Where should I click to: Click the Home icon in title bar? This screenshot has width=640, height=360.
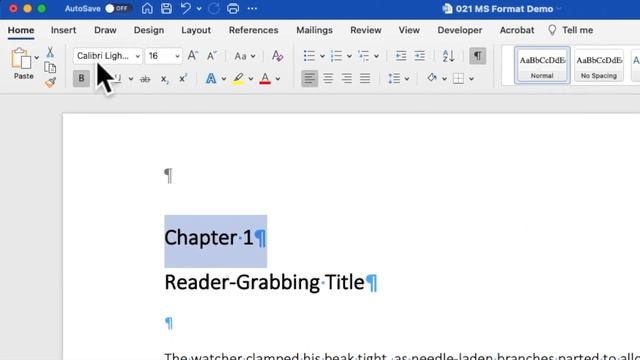click(147, 9)
